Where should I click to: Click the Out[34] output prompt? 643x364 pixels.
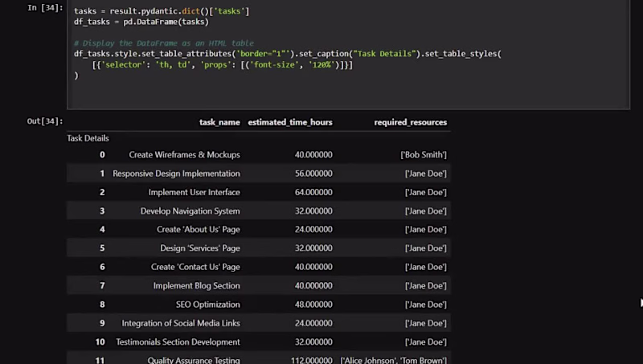[x=44, y=121]
